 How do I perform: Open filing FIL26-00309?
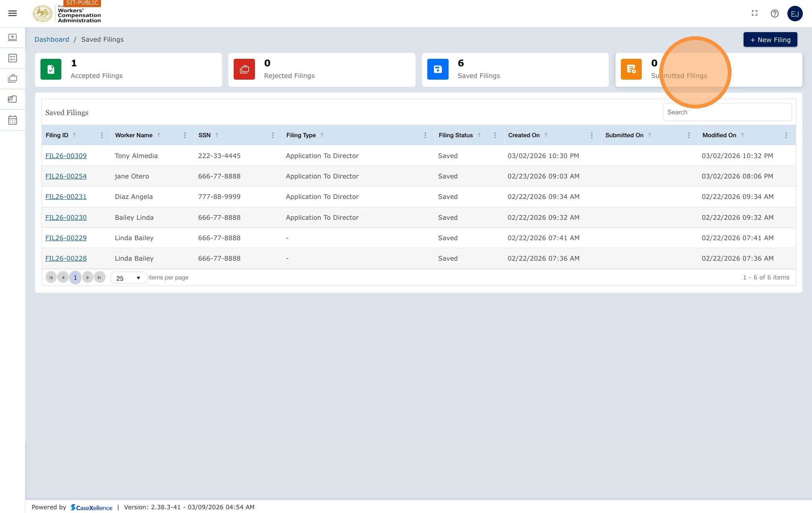[66, 156]
